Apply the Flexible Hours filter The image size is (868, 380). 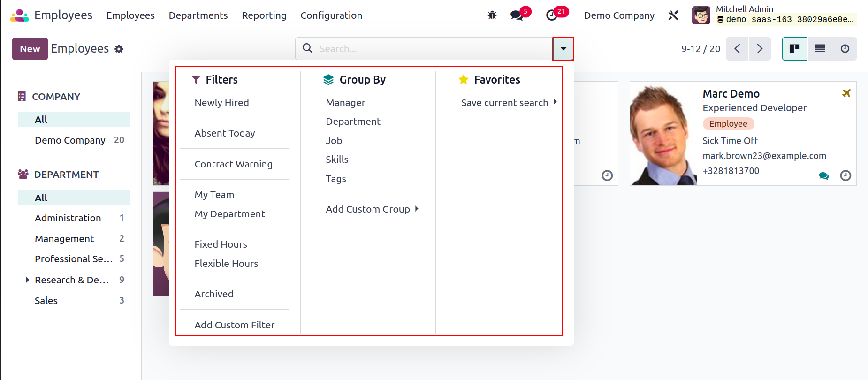point(227,264)
